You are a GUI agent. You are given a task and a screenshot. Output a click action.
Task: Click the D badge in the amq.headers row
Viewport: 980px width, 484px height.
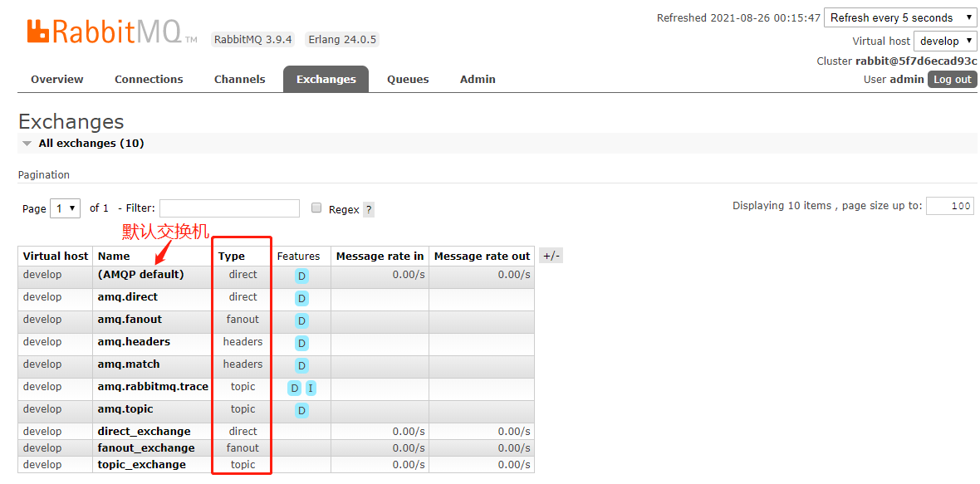301,344
